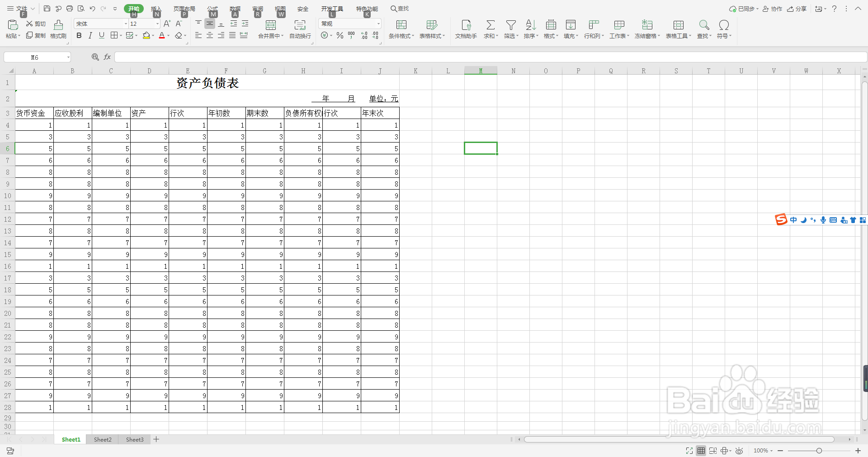Click the 已同步 sync status button

[744, 9]
